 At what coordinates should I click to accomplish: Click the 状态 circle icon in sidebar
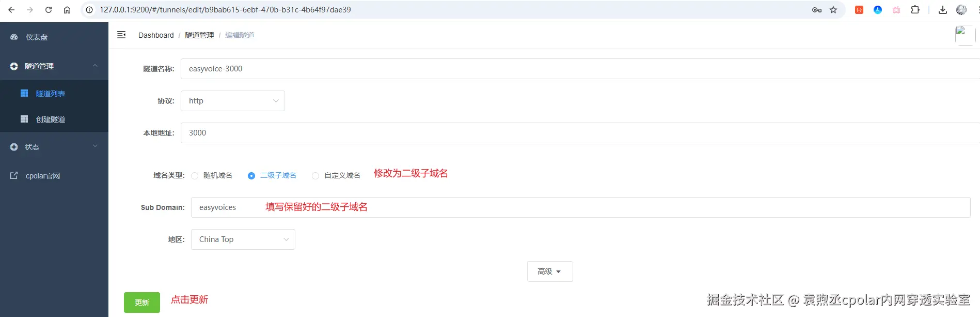point(14,147)
